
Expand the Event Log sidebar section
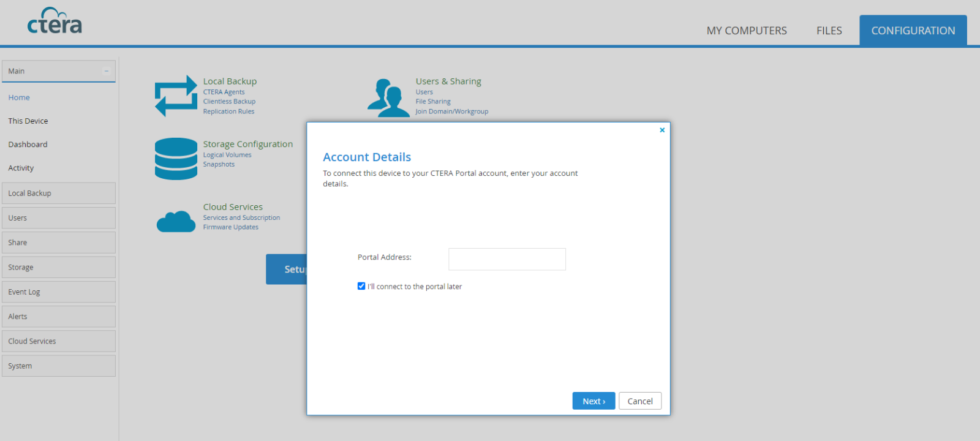[59, 292]
